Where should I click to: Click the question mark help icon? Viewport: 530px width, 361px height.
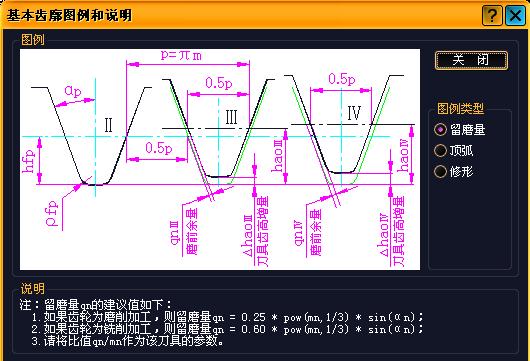click(492, 16)
